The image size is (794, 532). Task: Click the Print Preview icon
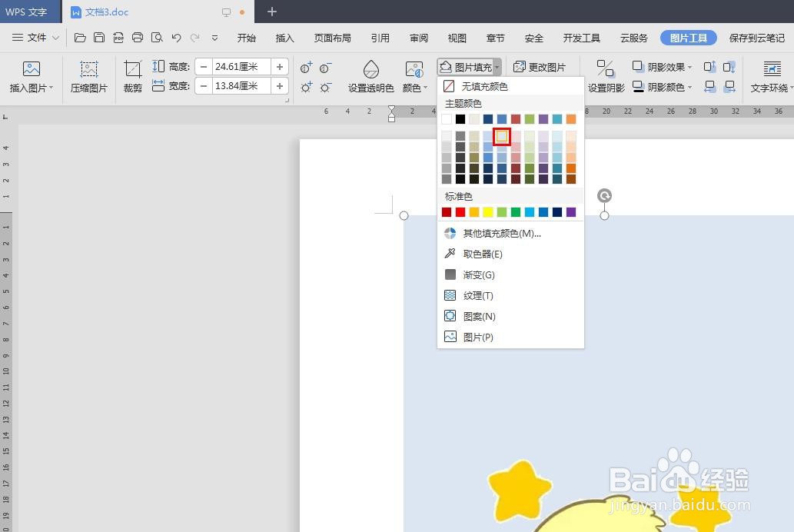pyautogui.click(x=157, y=38)
